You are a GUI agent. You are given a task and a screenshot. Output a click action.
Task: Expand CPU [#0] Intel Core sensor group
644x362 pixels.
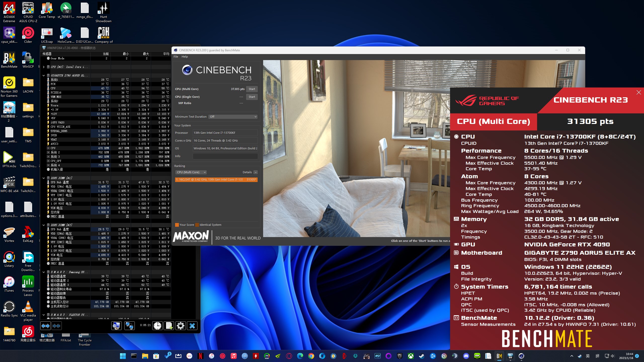[x=44, y=67]
